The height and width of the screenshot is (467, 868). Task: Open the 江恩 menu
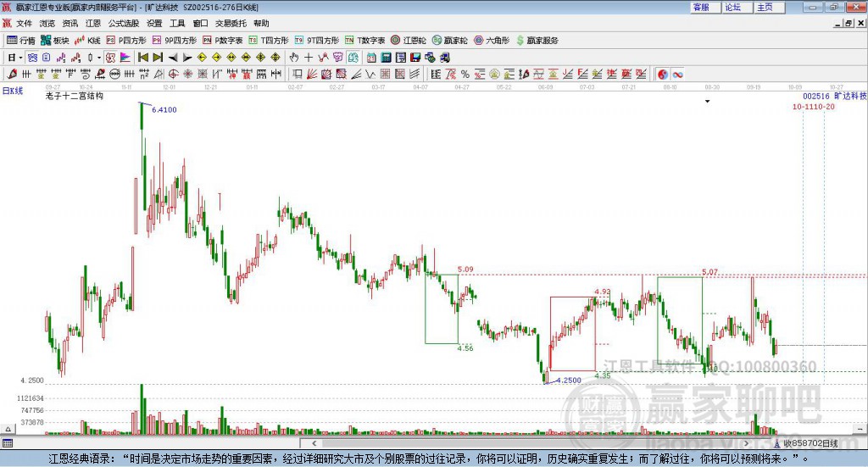[93, 23]
